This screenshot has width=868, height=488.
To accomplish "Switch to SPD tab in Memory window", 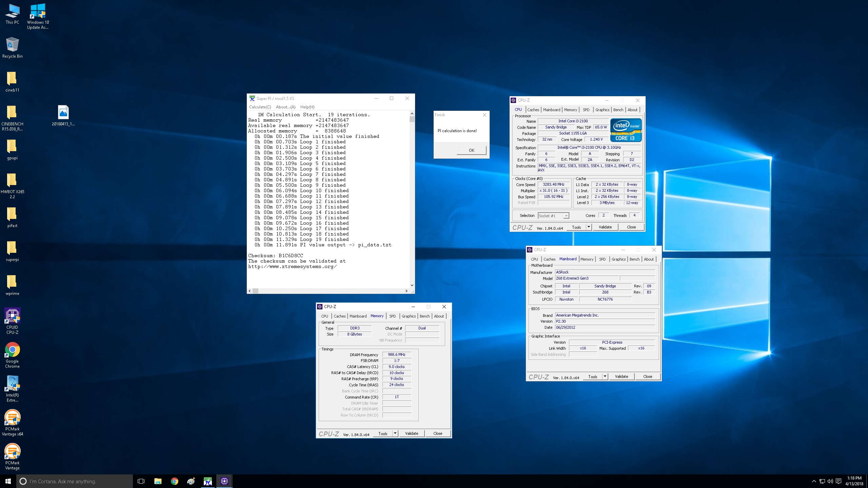I will (x=392, y=316).
